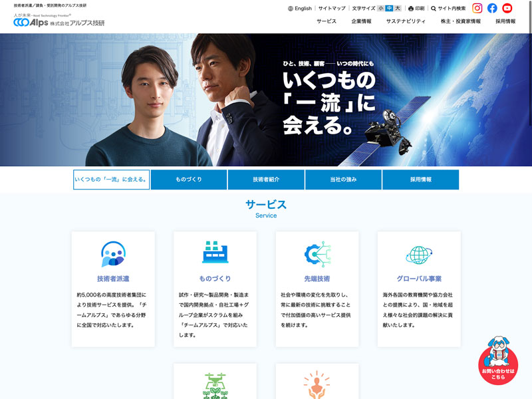Click the グローバル事業 globe icon
This screenshot has height=399, width=532.
(419, 253)
